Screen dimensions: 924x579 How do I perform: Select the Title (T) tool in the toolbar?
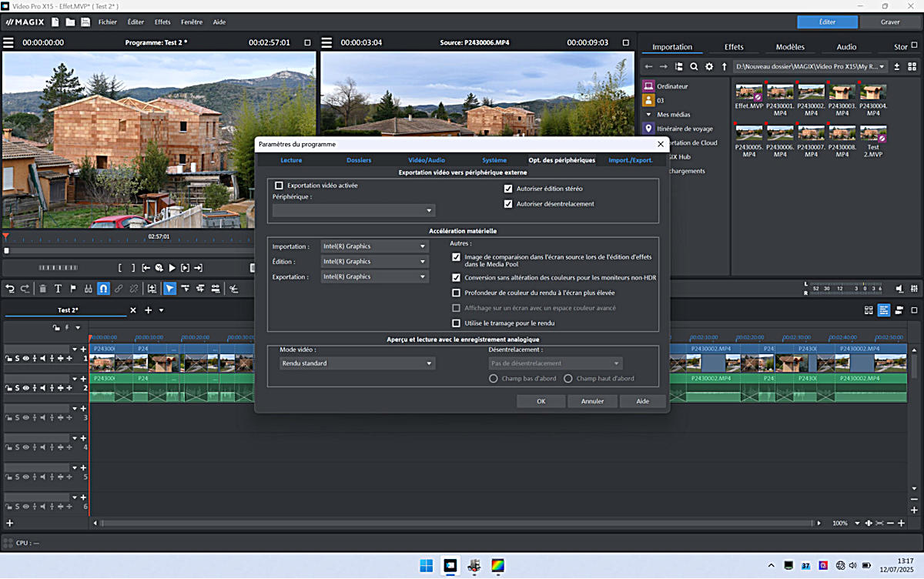(x=58, y=289)
